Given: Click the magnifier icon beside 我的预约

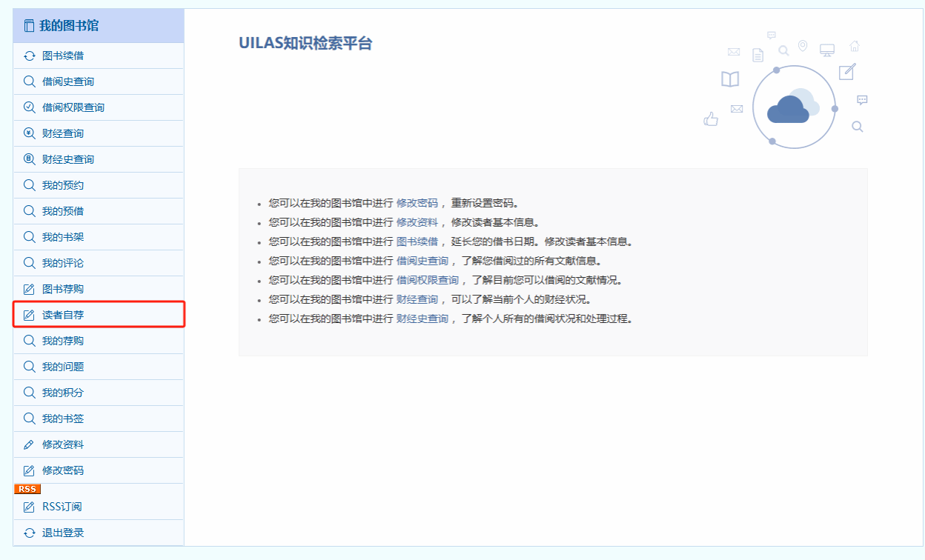Looking at the screenshot, I should [x=30, y=185].
